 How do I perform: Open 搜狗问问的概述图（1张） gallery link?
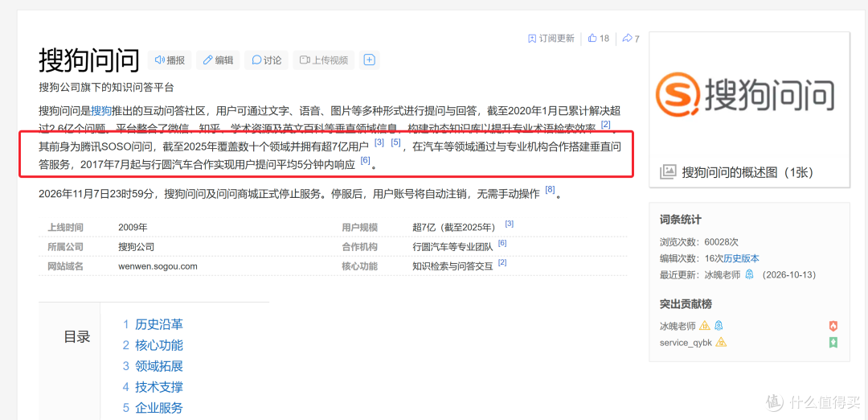pos(747,172)
